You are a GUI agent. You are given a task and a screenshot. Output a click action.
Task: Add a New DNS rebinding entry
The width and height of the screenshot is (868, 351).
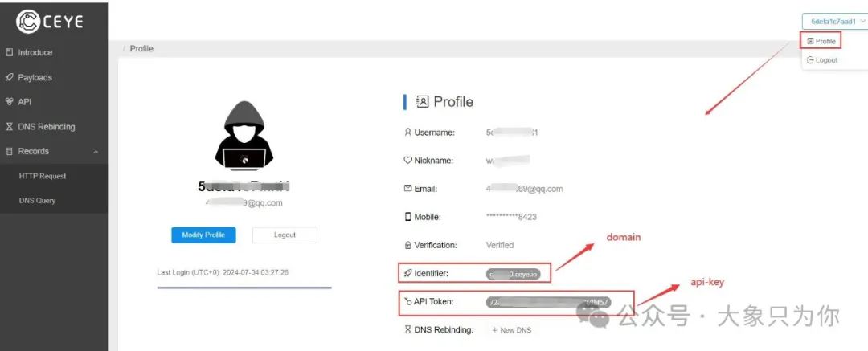click(x=511, y=330)
